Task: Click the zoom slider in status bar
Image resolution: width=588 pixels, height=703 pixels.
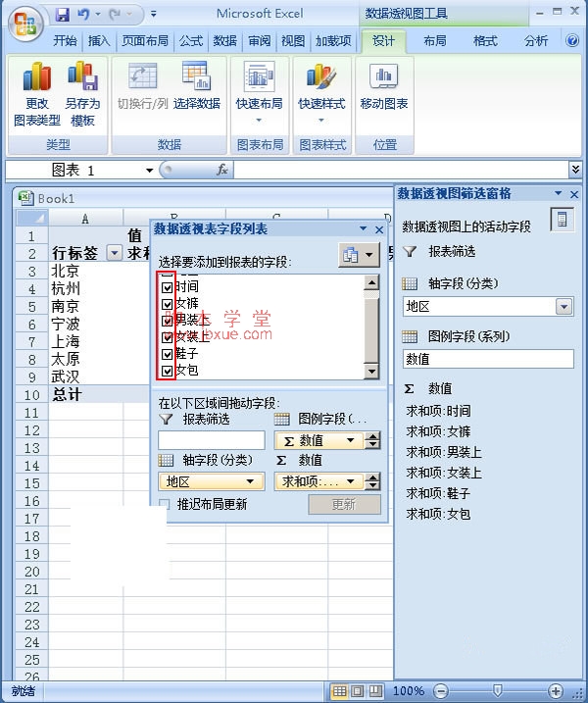Action: (498, 691)
